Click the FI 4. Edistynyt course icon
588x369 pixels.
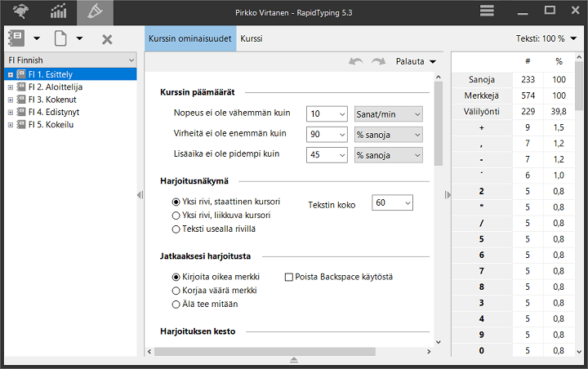coord(21,112)
